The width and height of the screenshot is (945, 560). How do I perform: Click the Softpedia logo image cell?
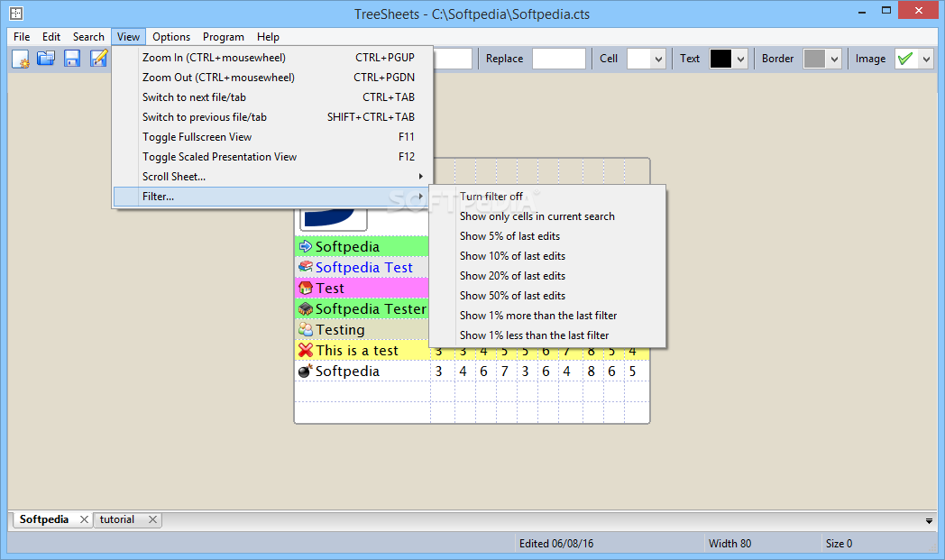pyautogui.click(x=334, y=219)
